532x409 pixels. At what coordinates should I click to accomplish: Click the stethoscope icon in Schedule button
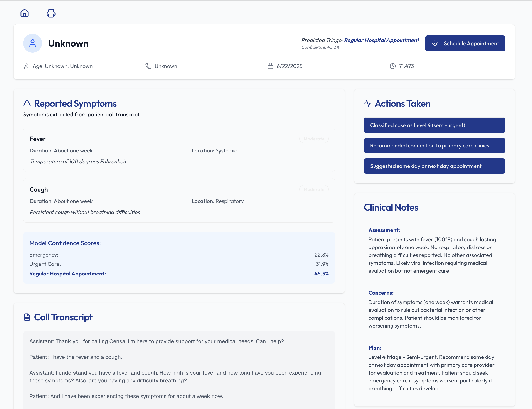tap(434, 43)
